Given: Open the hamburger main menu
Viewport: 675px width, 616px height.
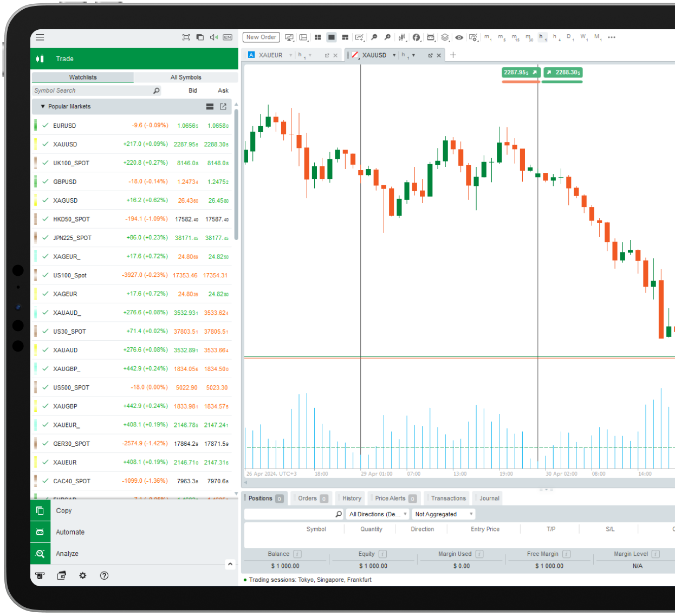Looking at the screenshot, I should [x=40, y=37].
